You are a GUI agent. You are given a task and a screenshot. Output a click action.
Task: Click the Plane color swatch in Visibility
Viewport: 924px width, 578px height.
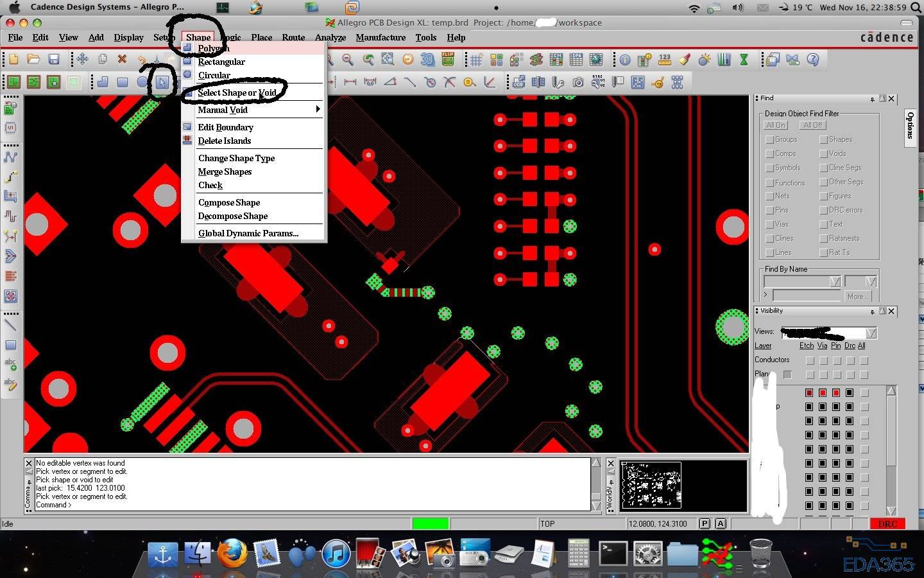tap(788, 374)
